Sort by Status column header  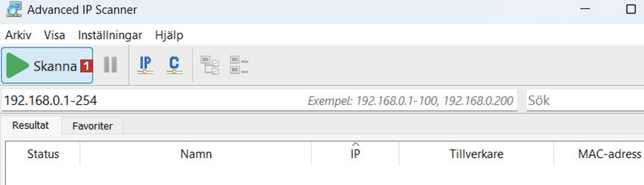coord(43,154)
